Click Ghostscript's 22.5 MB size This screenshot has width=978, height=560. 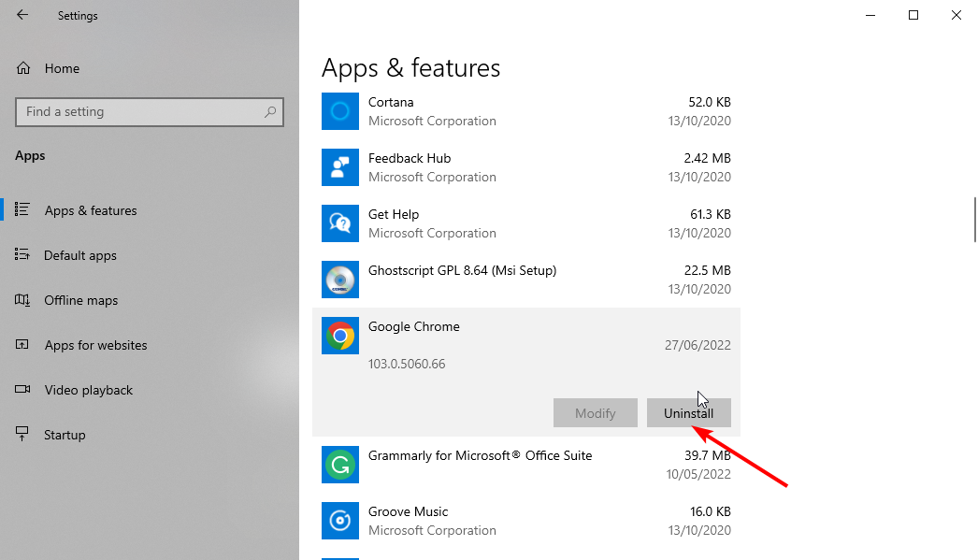point(707,270)
